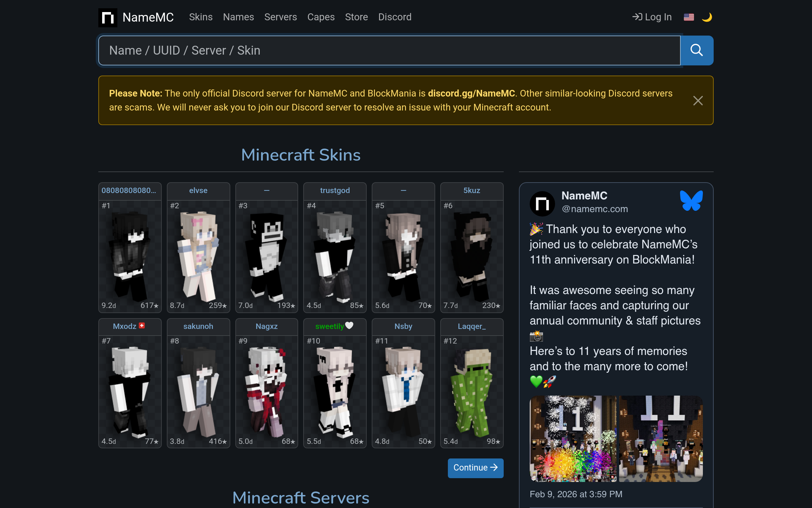Click the Continue button
This screenshot has height=508, width=812.
point(475,468)
